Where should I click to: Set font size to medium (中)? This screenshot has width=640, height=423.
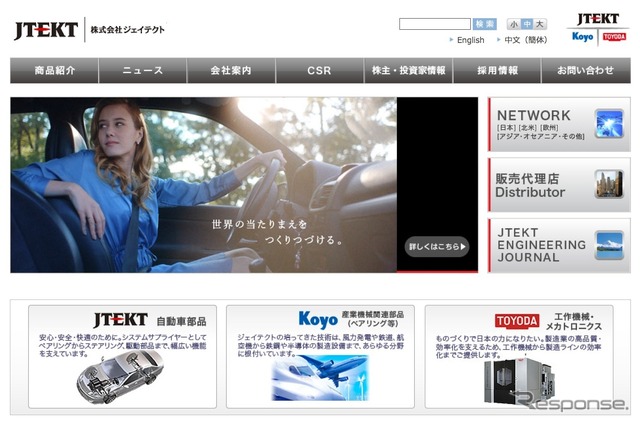(527, 24)
